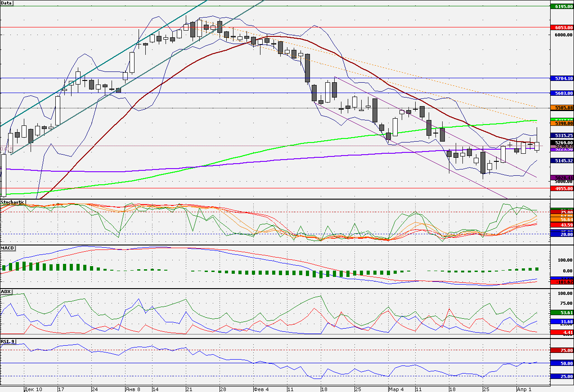Click the Data panel label
574x392 pixels.
click(6, 3)
